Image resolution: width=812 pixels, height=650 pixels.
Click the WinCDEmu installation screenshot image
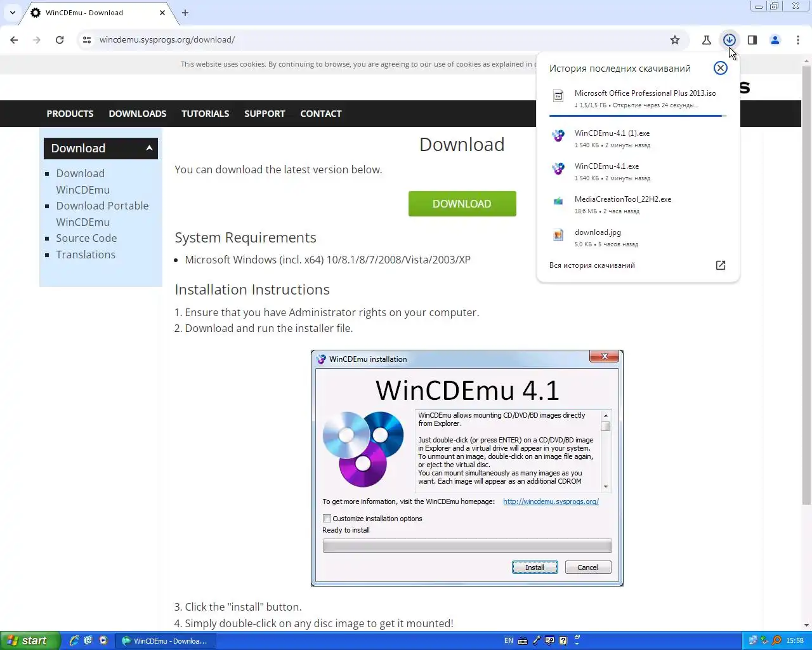(467, 468)
